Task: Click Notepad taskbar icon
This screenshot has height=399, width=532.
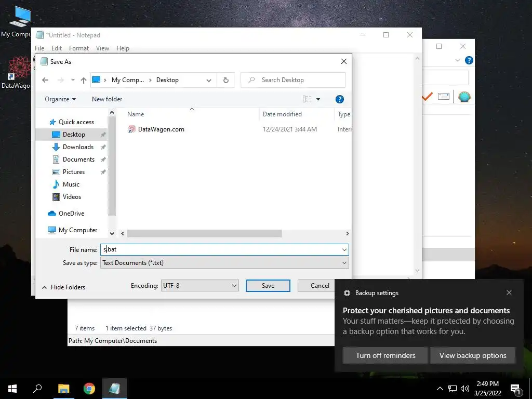Action: pyautogui.click(x=115, y=389)
